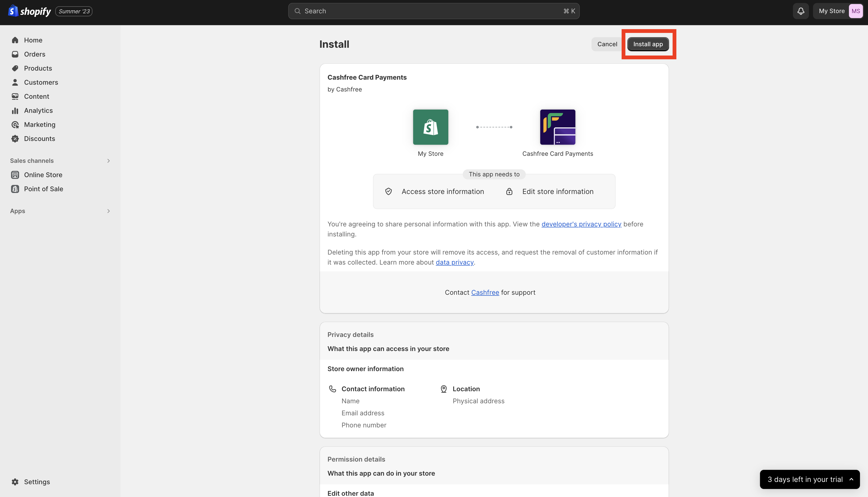The height and width of the screenshot is (497, 868).
Task: Click the My Store Shopify bag logo
Action: click(x=430, y=127)
